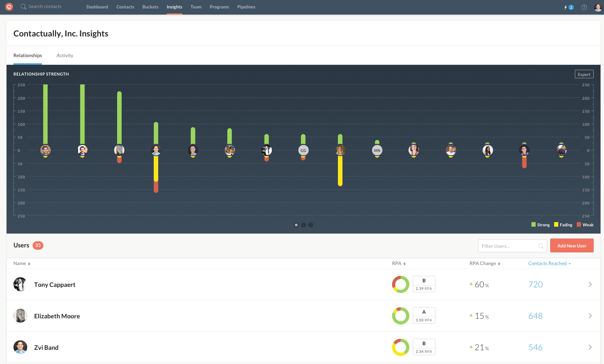Click the 720 contacts reached value

click(536, 285)
